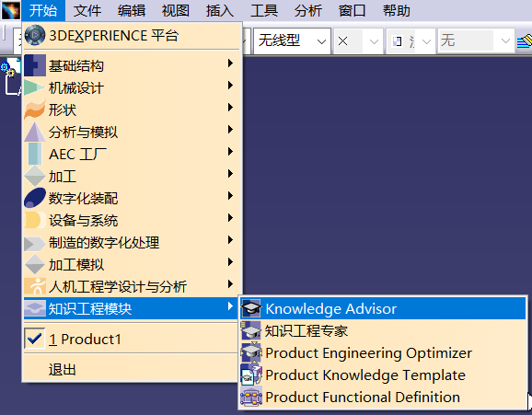Viewport: 532px width, 415px height.
Task: Click the Product Functional Definition icon
Action: 251,397
